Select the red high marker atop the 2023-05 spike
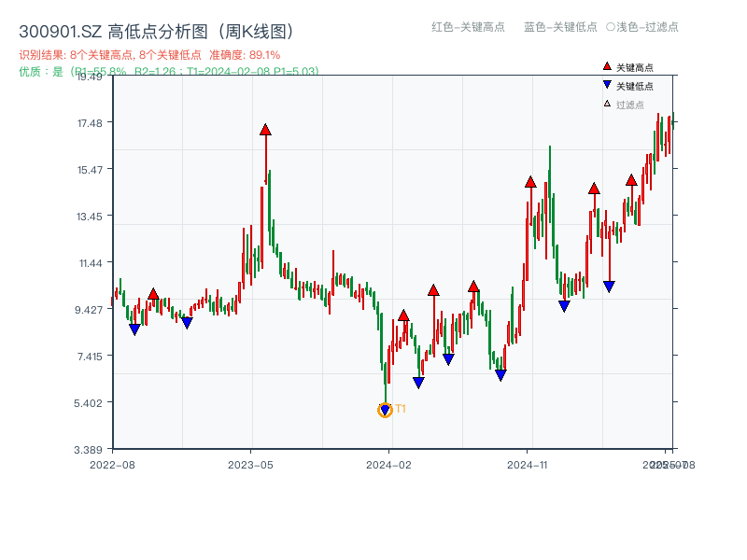747x560 pixels. pyautogui.click(x=265, y=130)
